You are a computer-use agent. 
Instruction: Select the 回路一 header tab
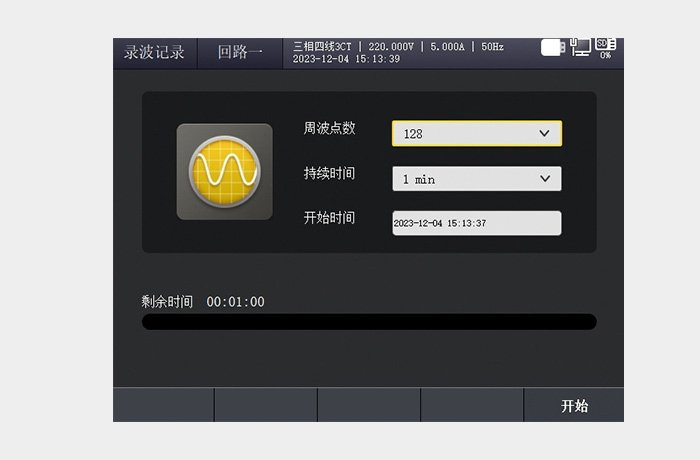(240, 53)
